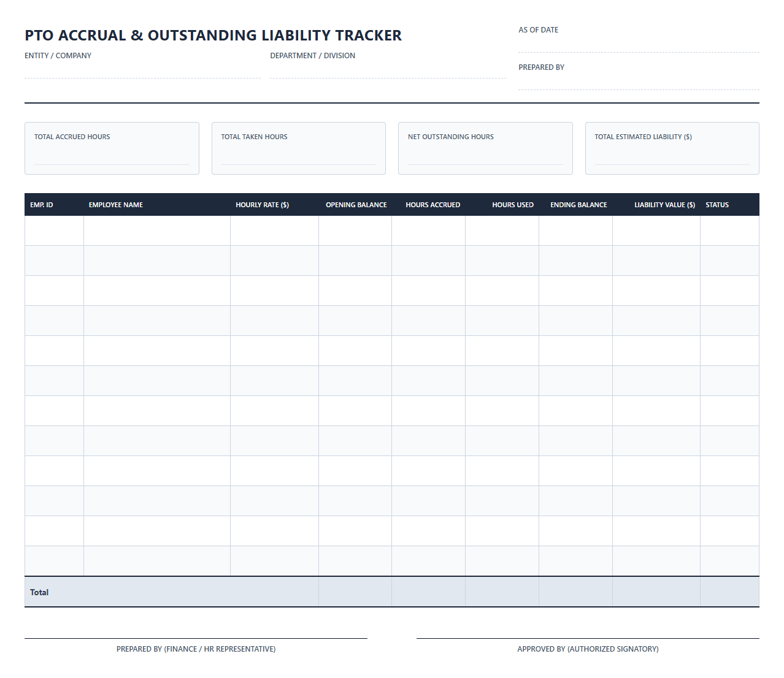Click the OPENING BALANCE column header
The width and height of the screenshot is (784, 678).
coord(356,205)
